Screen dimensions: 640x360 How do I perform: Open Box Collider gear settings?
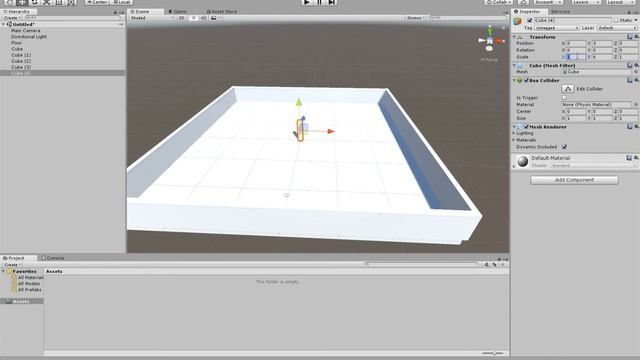click(636, 80)
